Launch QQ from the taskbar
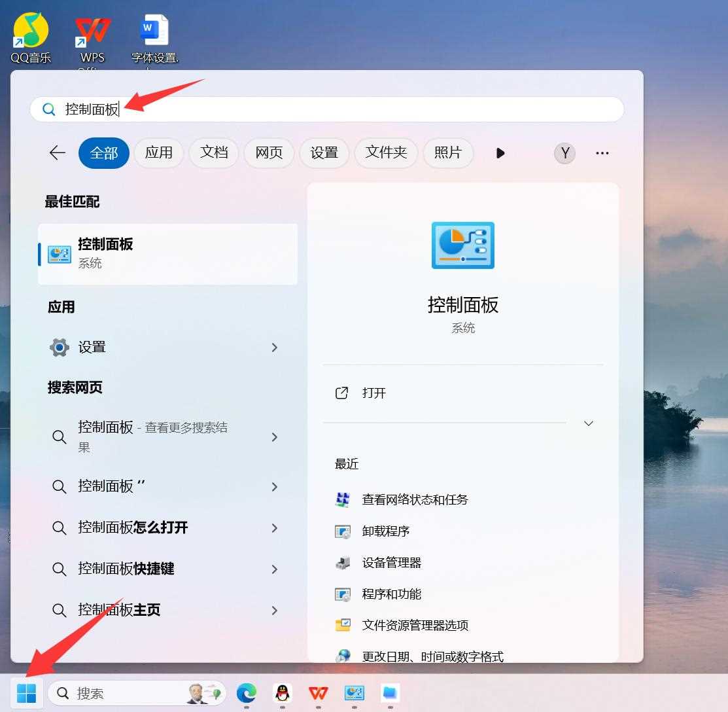728x712 pixels. click(282, 693)
